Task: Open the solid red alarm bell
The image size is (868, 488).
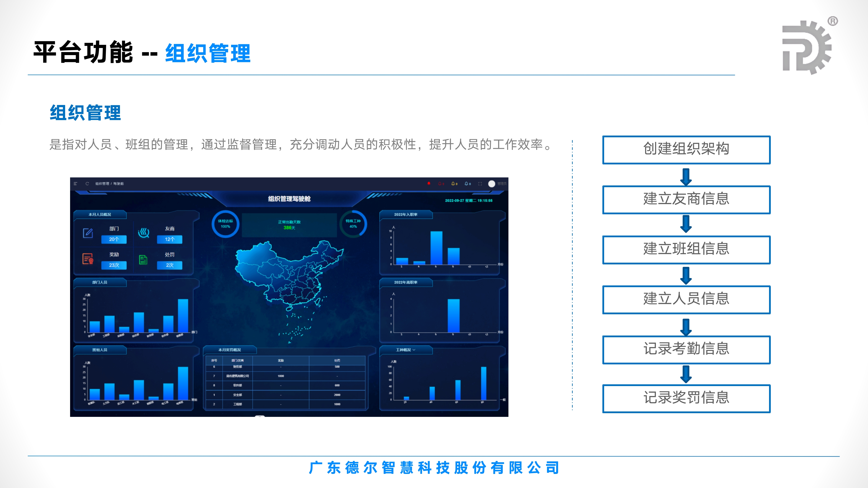Action: [429, 183]
